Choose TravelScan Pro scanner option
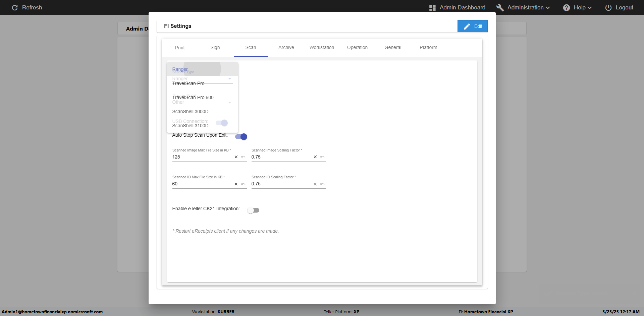 pyautogui.click(x=203, y=83)
